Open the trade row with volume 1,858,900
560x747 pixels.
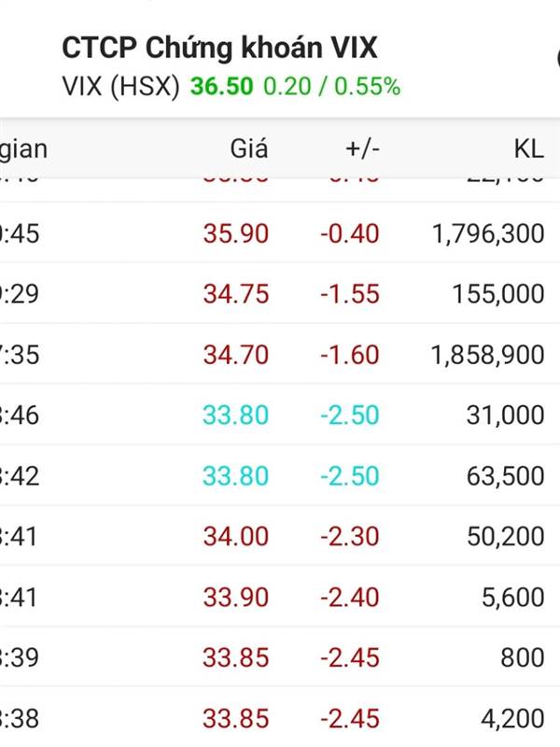click(x=280, y=355)
